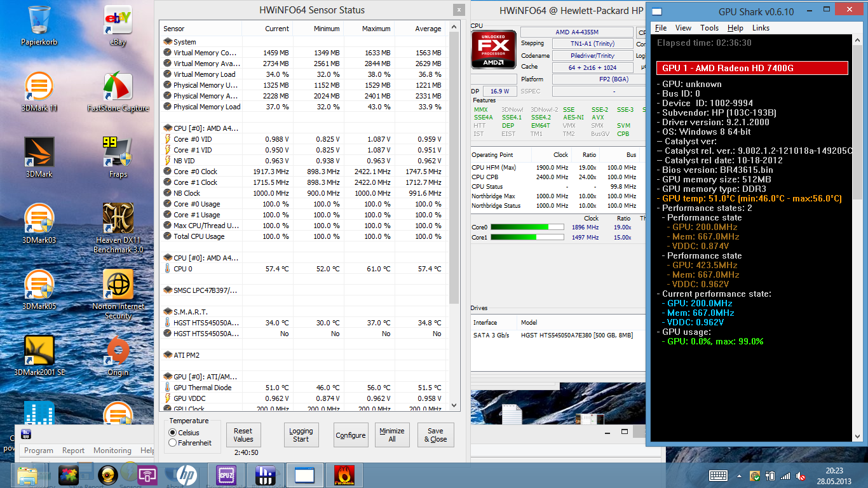The image size is (868, 488).
Task: Click the colorful puzzle taskbar icon
Action: click(x=68, y=475)
